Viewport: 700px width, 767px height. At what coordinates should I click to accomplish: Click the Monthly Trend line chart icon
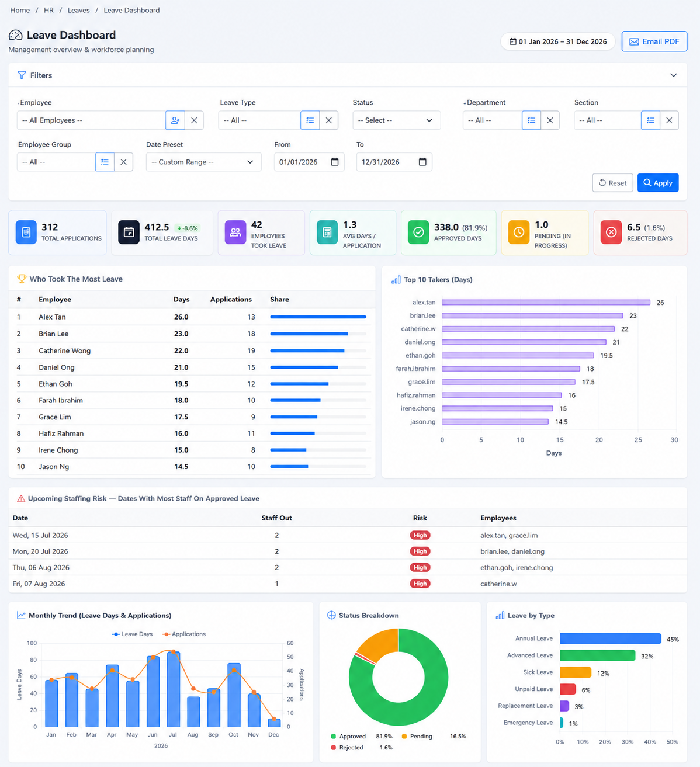[21, 615]
